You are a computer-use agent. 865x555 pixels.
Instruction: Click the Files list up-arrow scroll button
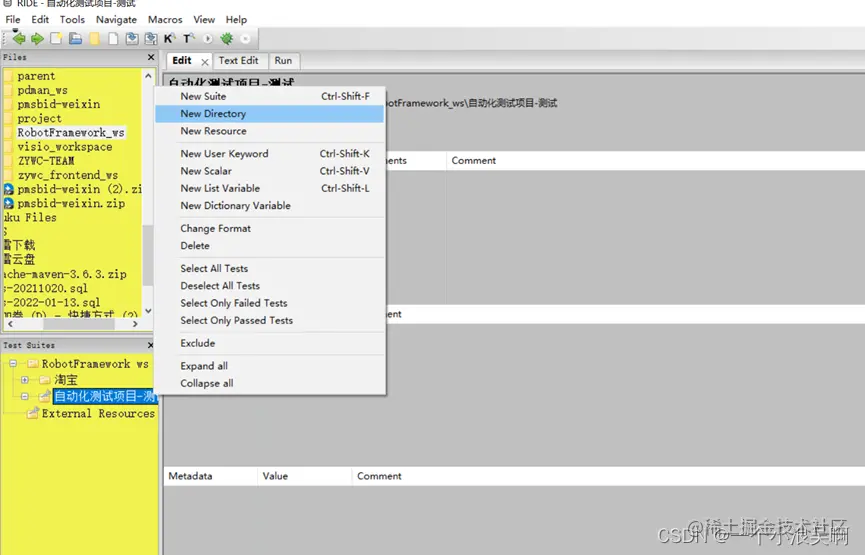coord(148,76)
